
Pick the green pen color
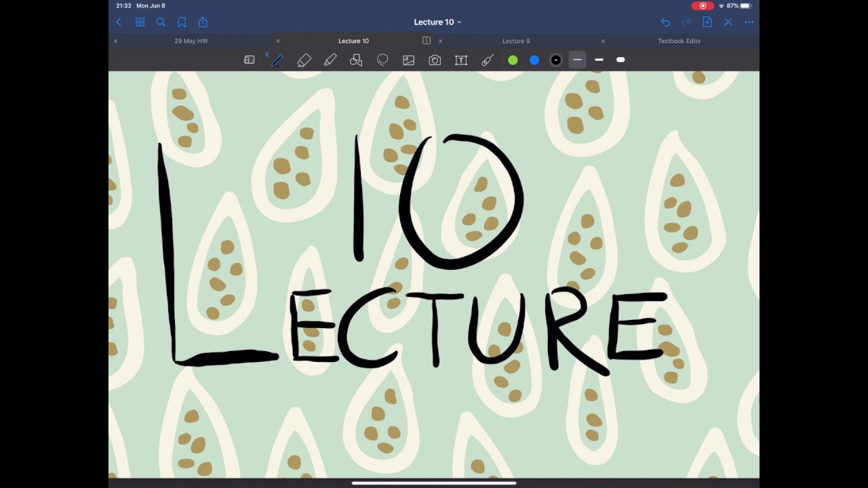coord(513,60)
